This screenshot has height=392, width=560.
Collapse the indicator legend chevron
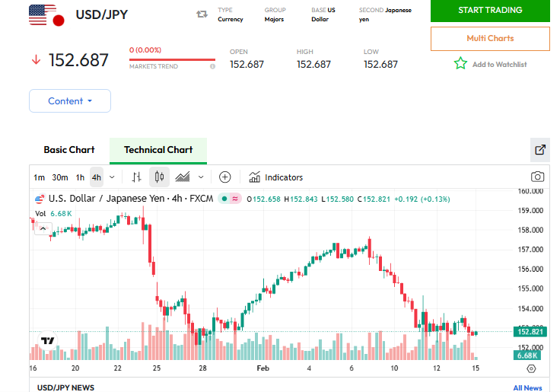(x=43, y=228)
